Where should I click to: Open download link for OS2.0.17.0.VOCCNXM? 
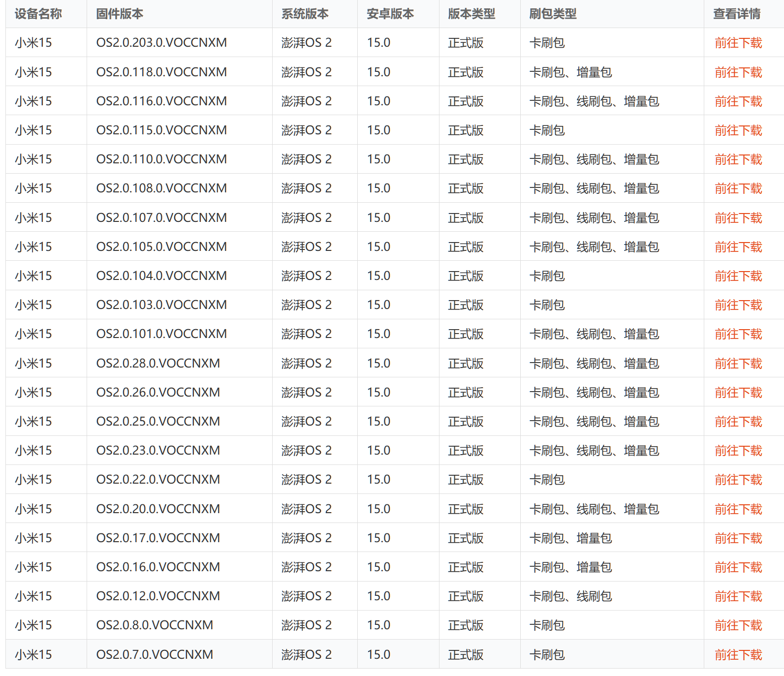(738, 538)
